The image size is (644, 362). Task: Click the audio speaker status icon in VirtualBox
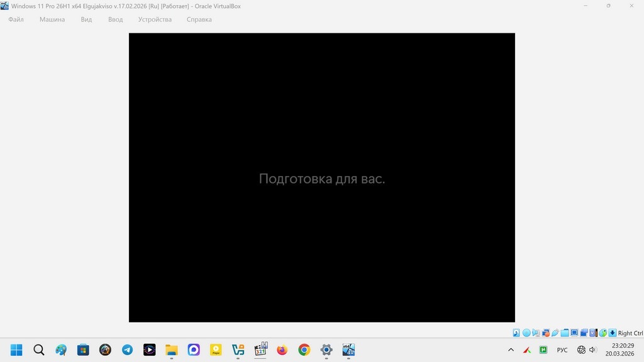536,333
